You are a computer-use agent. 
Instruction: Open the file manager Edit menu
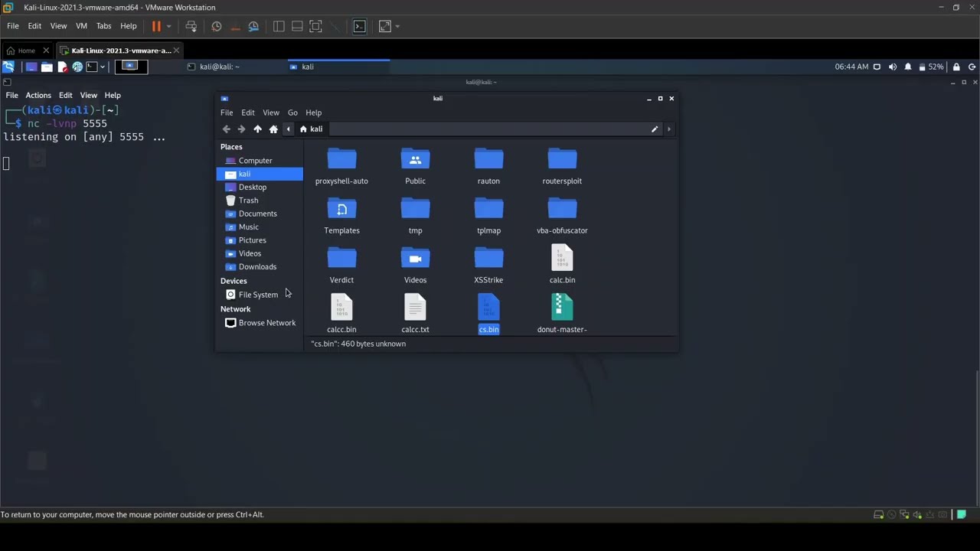[x=248, y=112]
